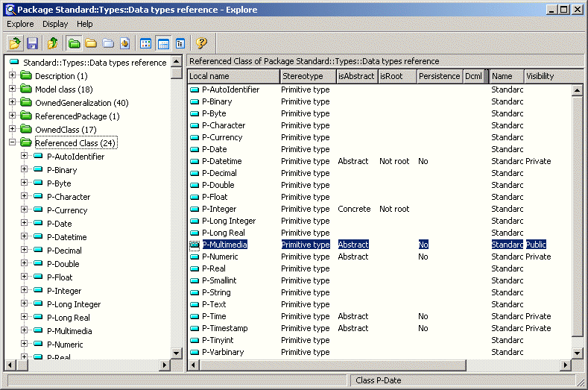Collapse the Referenced Class (24) node
588x390 pixels.
pos(12,143)
